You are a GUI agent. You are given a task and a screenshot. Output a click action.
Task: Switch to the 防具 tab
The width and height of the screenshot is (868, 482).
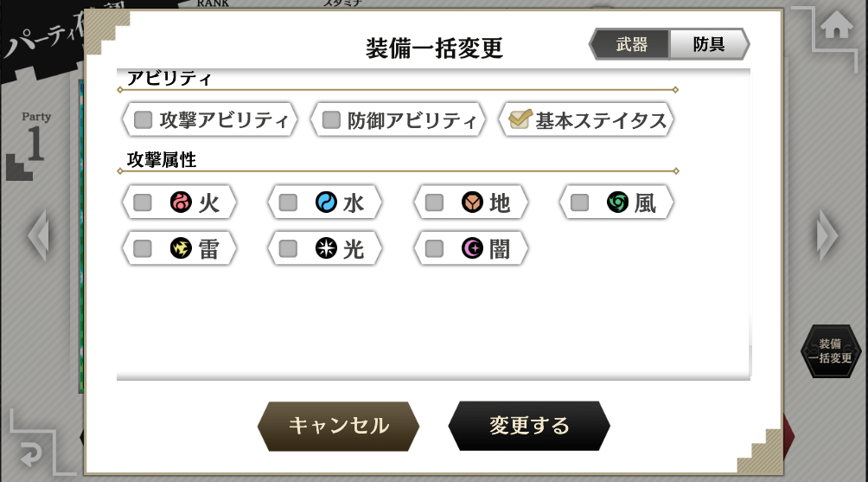[x=709, y=44]
